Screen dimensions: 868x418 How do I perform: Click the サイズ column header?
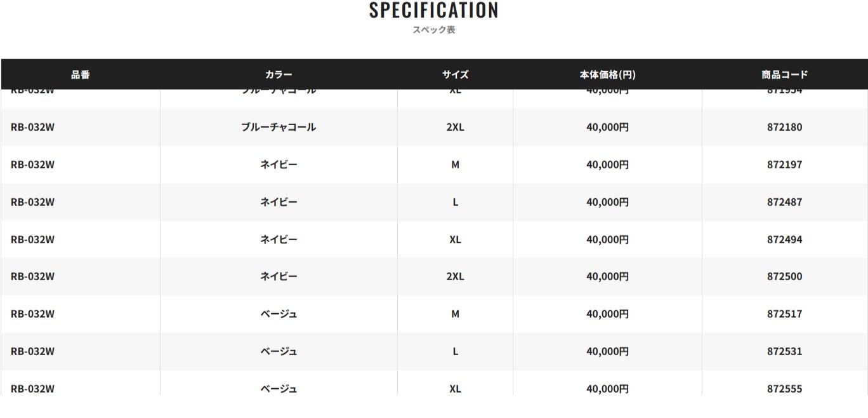[455, 74]
